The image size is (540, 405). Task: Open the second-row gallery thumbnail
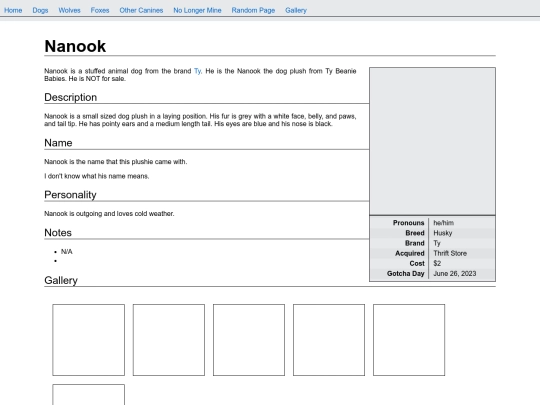pos(89,395)
